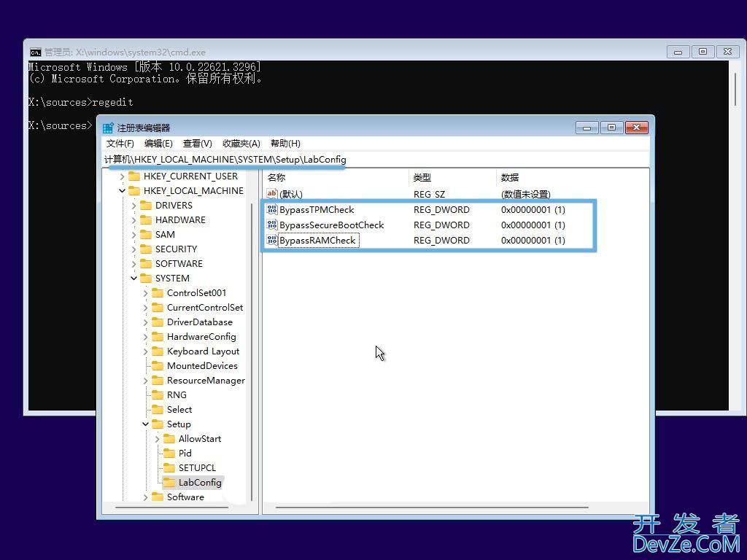Click the Registry Editor title bar icon

click(x=108, y=128)
